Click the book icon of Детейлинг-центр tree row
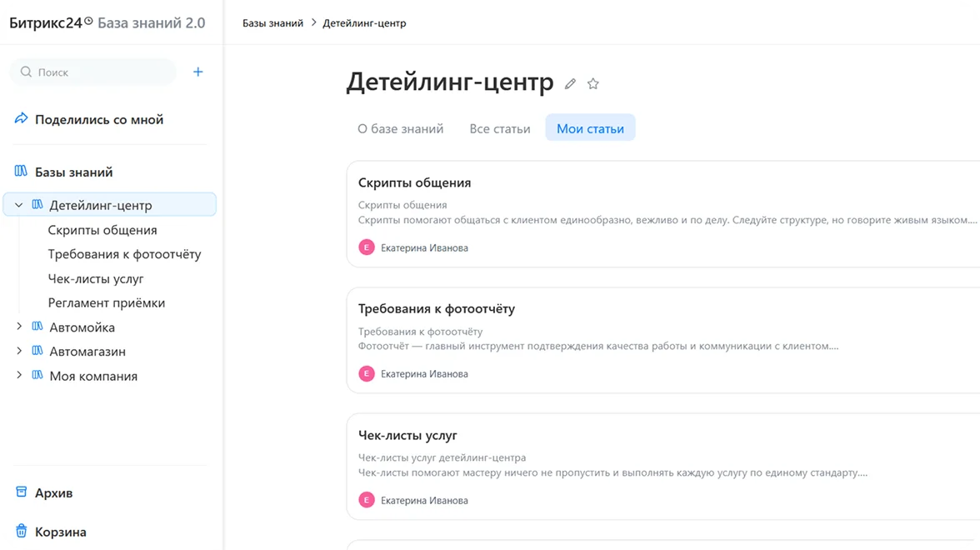980x550 pixels. click(37, 204)
